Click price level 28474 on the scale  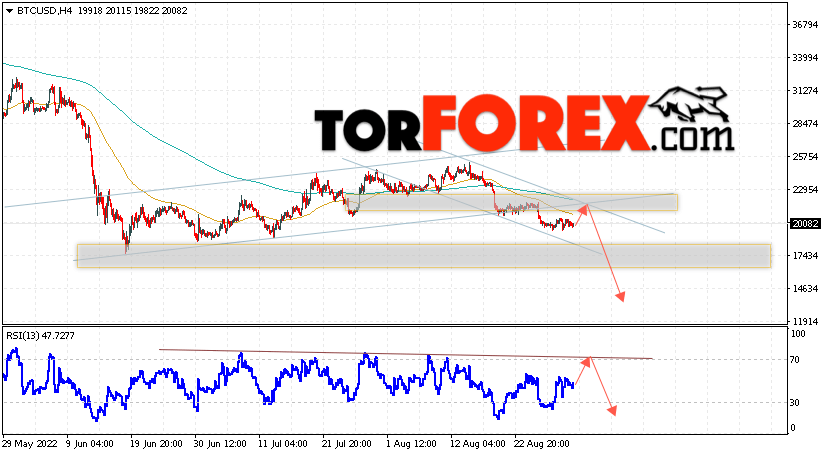(x=805, y=124)
